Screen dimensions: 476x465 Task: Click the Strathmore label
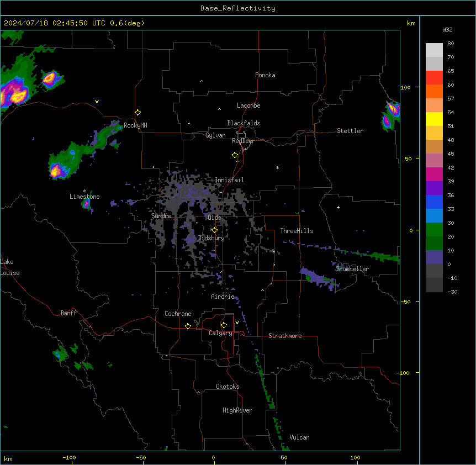coord(285,336)
